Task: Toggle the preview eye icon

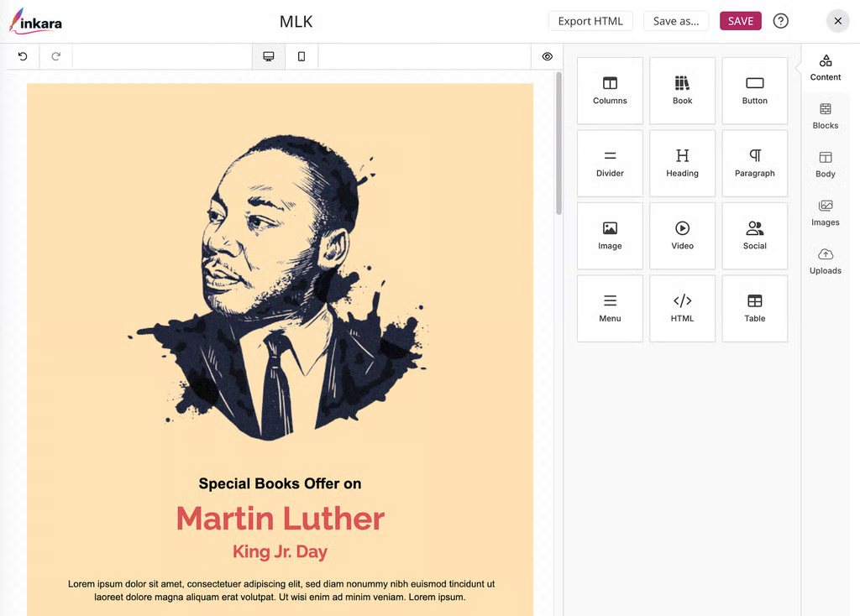Action: [x=547, y=56]
